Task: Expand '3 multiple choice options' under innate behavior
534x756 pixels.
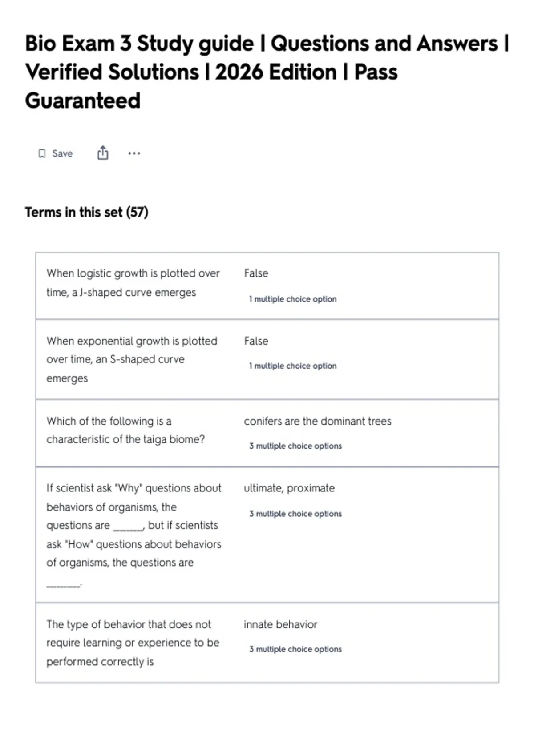Action: point(295,649)
